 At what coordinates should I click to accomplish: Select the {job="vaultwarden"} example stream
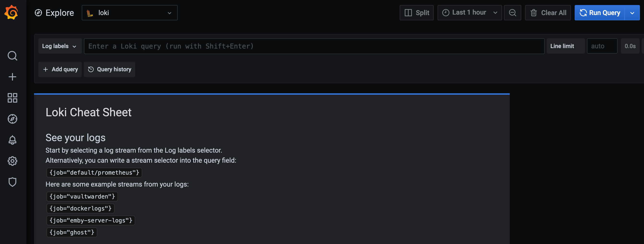[82, 196]
